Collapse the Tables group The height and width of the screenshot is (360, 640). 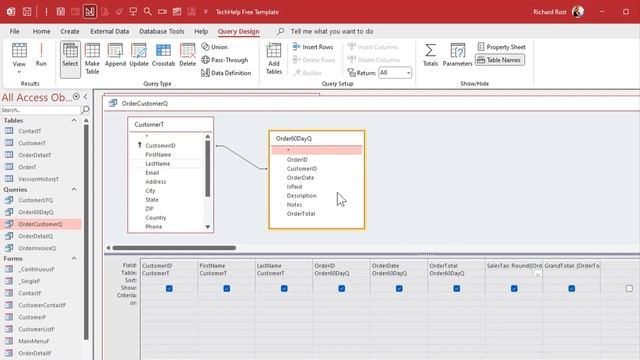pos(74,120)
